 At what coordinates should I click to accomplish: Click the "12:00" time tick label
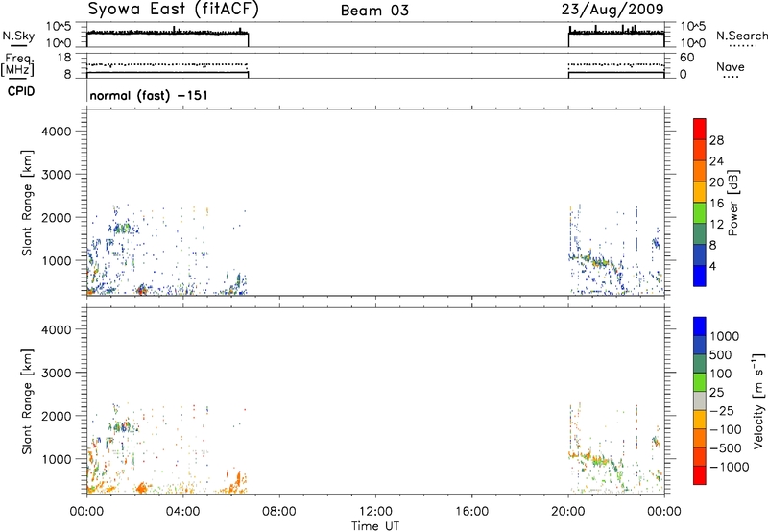pyautogui.click(x=375, y=512)
